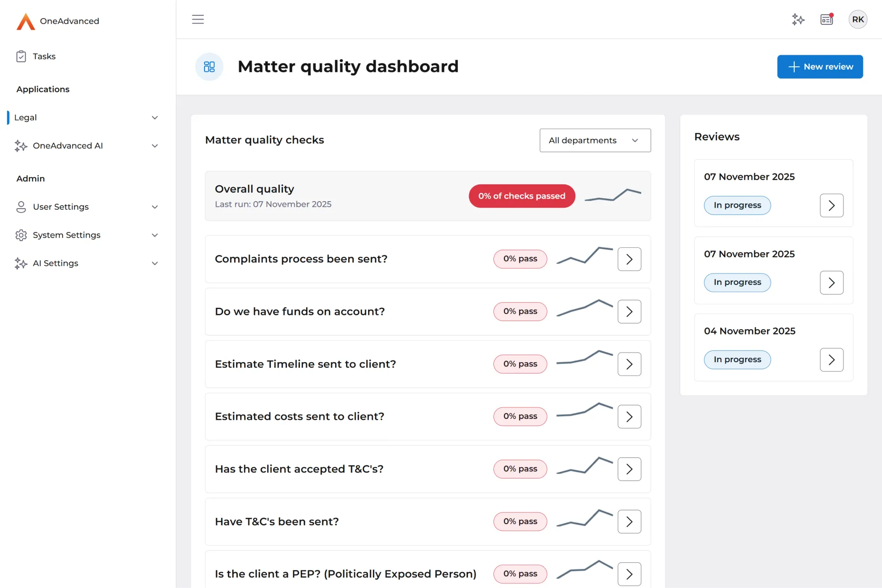882x588 pixels.
Task: Open Tasks in the sidebar
Action: click(44, 56)
